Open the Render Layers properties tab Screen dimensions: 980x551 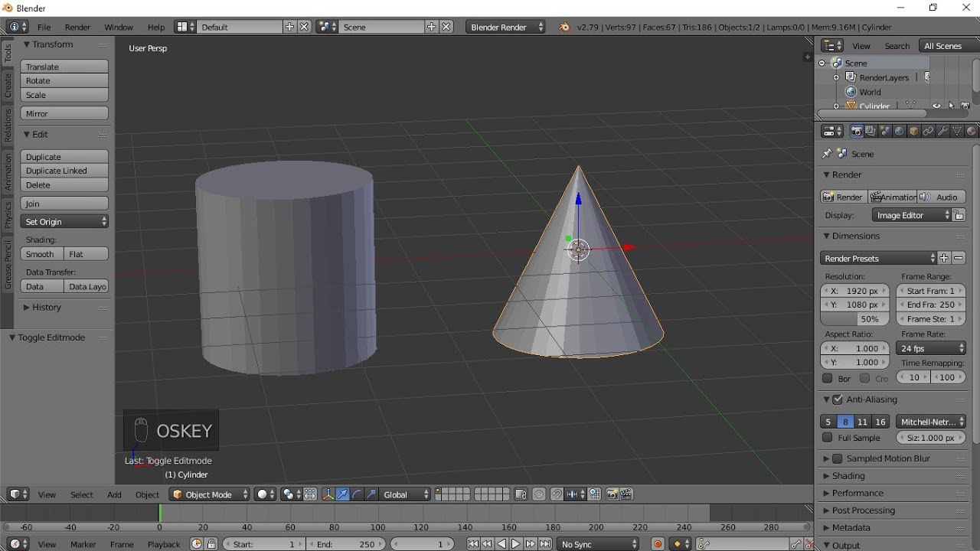click(871, 132)
